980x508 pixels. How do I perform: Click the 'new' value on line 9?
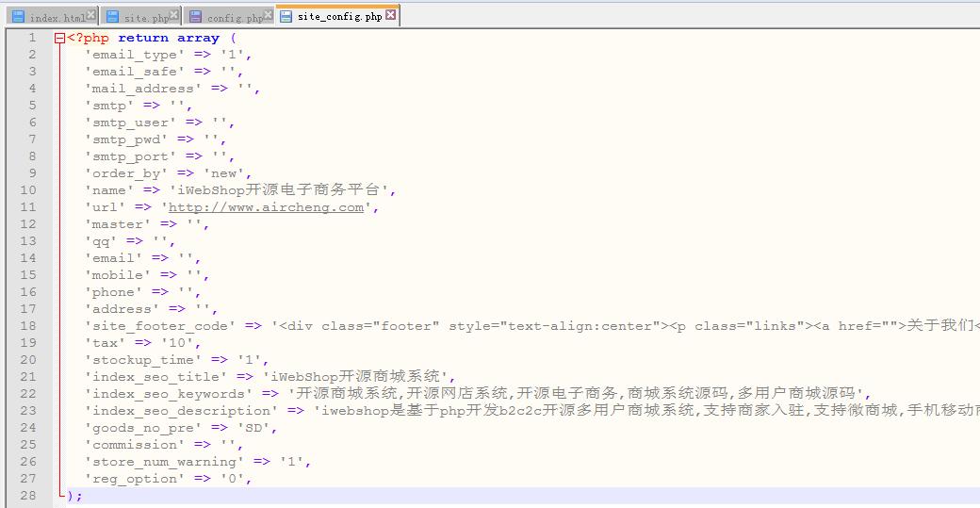(223, 173)
